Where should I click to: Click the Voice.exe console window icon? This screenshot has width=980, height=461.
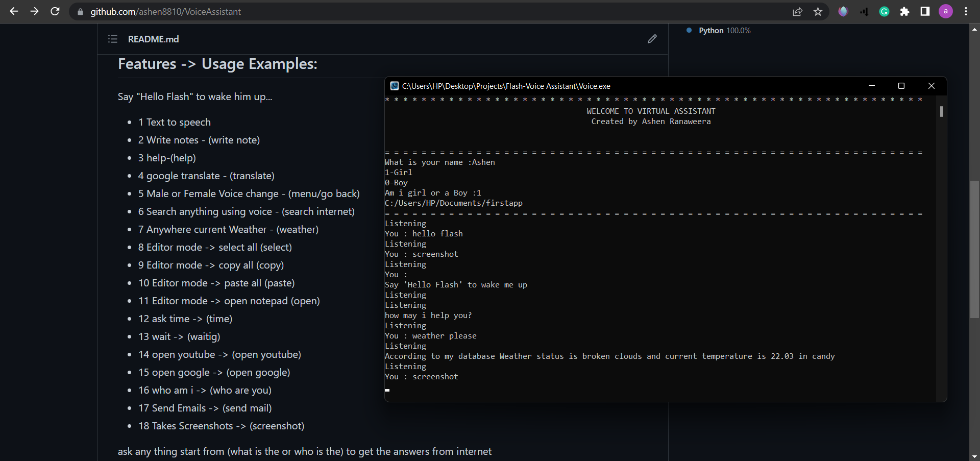point(394,86)
